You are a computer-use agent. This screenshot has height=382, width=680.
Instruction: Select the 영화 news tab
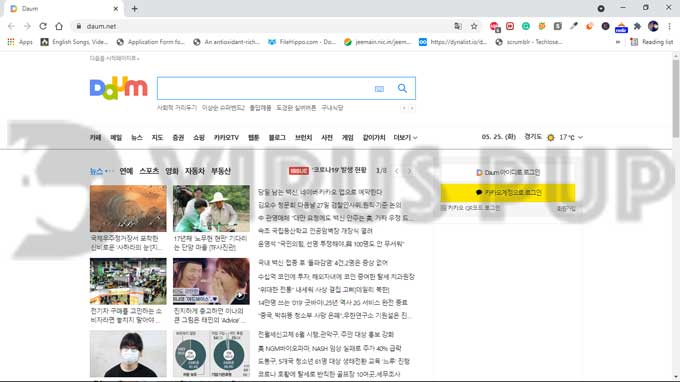pos(172,171)
